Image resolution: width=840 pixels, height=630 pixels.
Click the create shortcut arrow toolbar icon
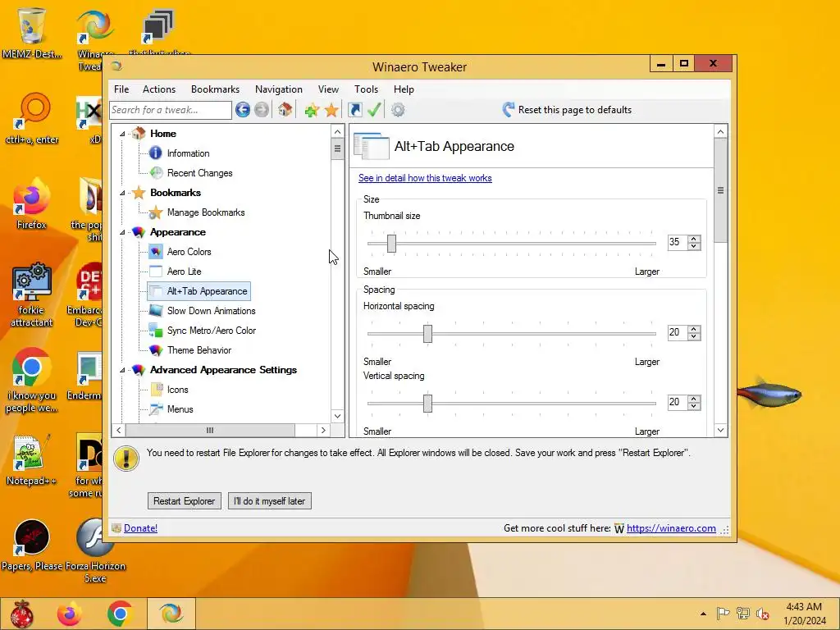tap(354, 110)
